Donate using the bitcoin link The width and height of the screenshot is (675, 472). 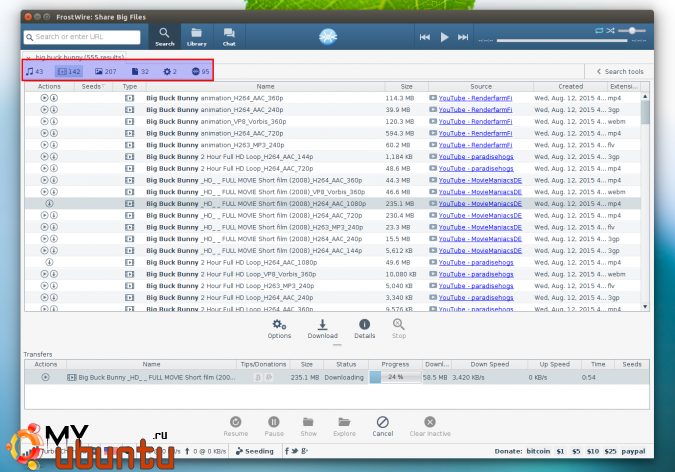[538, 451]
